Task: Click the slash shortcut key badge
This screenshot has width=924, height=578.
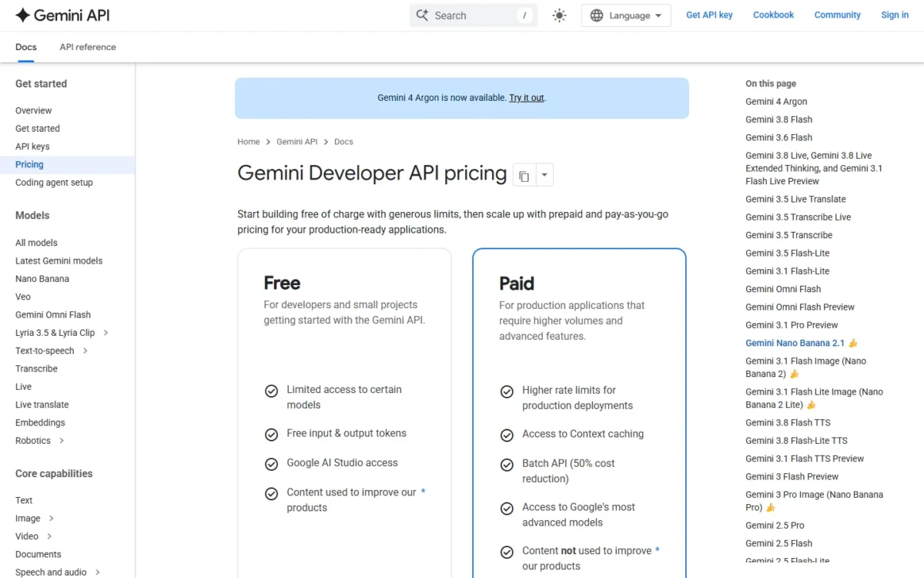Action: (524, 15)
